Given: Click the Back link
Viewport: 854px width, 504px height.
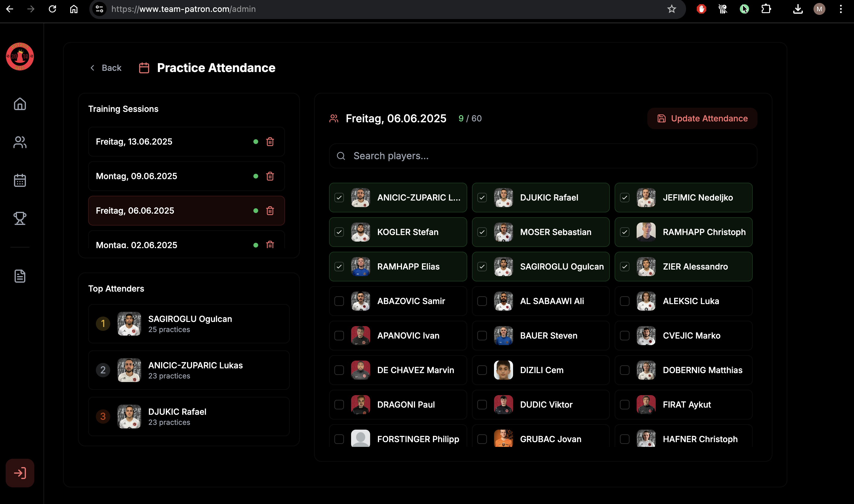Looking at the screenshot, I should (106, 68).
